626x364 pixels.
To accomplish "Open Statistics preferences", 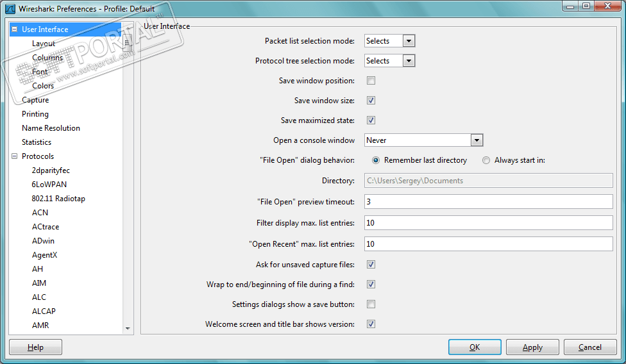I will [x=37, y=142].
